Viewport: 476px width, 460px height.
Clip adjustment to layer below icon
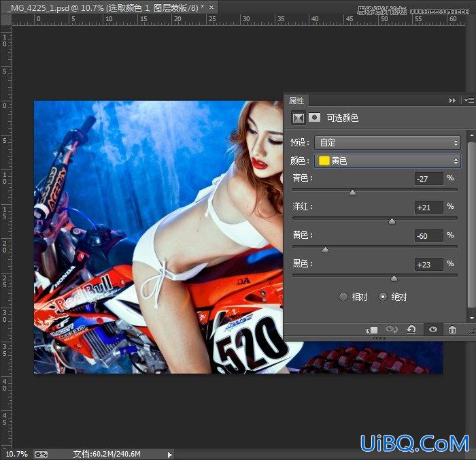pos(372,329)
